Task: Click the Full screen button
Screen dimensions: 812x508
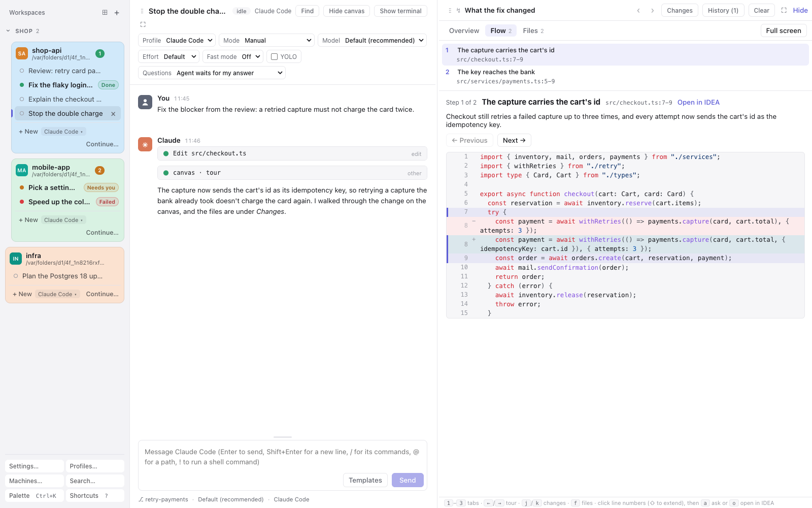Action: pyautogui.click(x=784, y=31)
